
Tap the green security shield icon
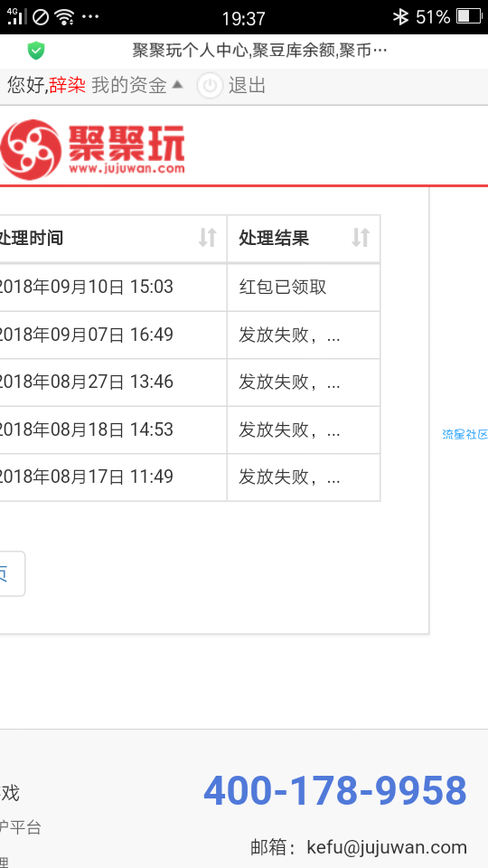(x=36, y=51)
